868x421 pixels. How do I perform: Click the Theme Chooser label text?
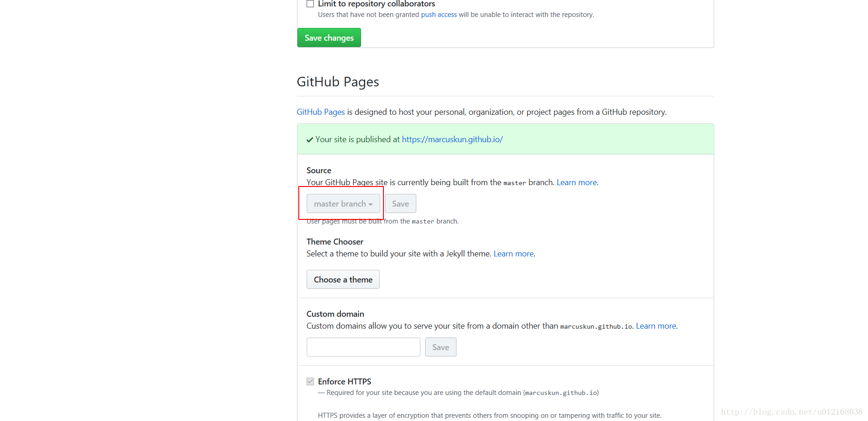point(335,242)
